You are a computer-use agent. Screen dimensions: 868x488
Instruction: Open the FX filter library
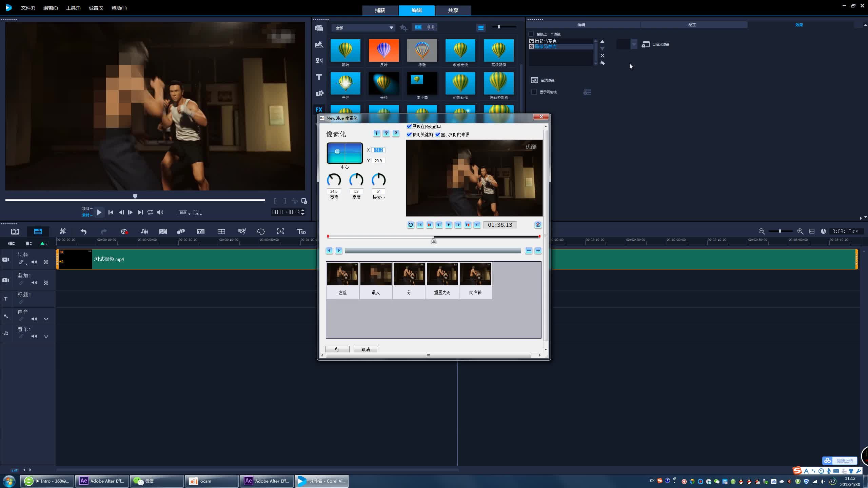click(x=319, y=109)
